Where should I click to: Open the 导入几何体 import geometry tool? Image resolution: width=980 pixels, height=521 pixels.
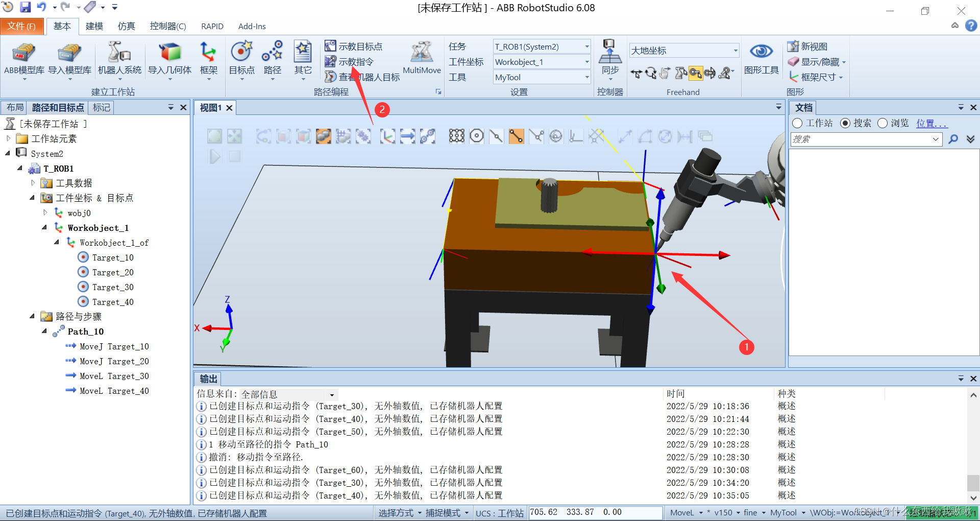169,60
